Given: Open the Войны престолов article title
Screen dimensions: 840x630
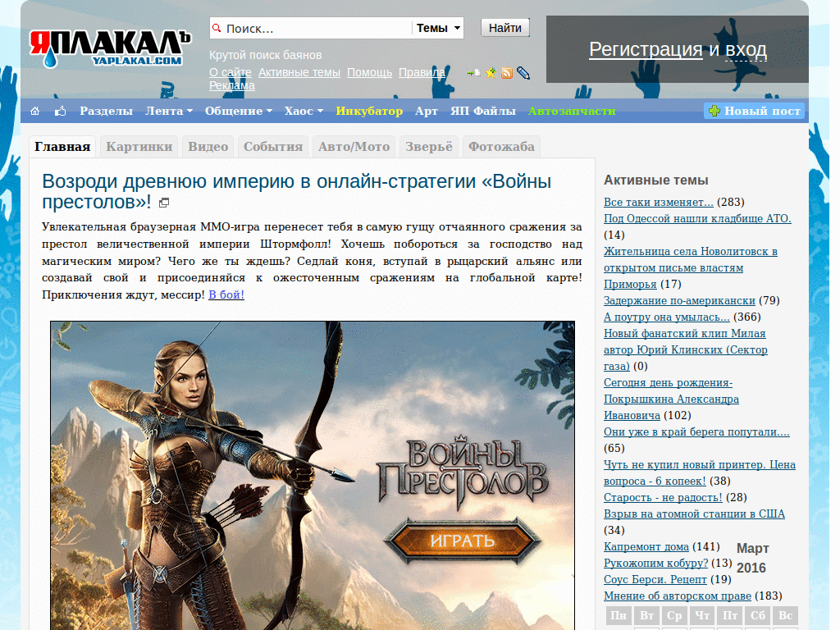Looking at the screenshot, I should pyautogui.click(x=296, y=192).
